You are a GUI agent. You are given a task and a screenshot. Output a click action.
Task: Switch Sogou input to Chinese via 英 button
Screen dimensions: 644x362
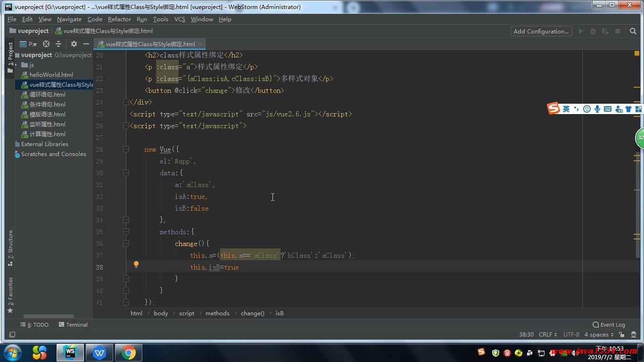pyautogui.click(x=566, y=109)
